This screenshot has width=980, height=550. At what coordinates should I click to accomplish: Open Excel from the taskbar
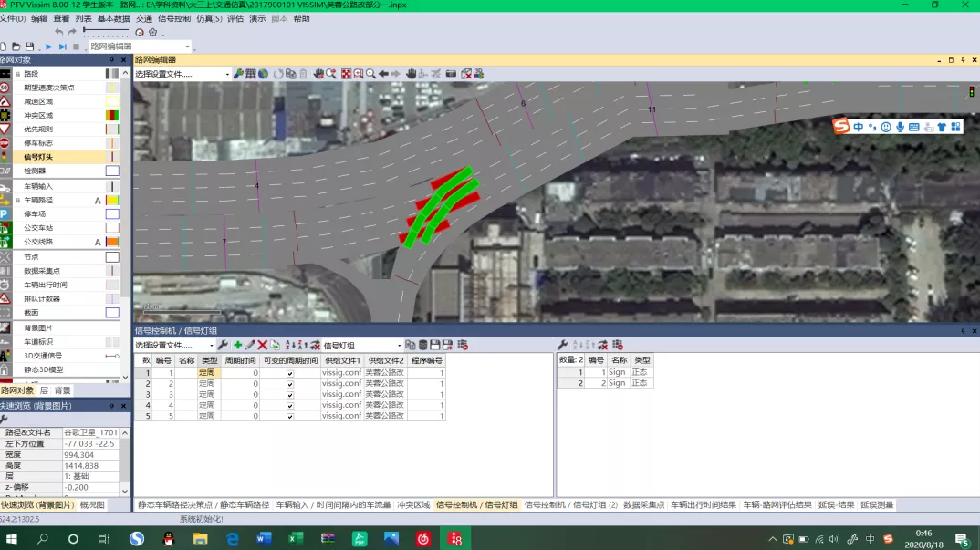(296, 539)
